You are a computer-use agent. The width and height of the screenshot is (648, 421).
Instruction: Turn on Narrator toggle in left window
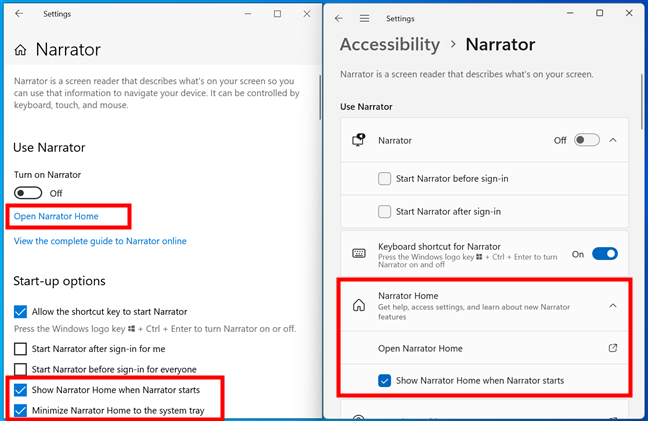coord(28,193)
